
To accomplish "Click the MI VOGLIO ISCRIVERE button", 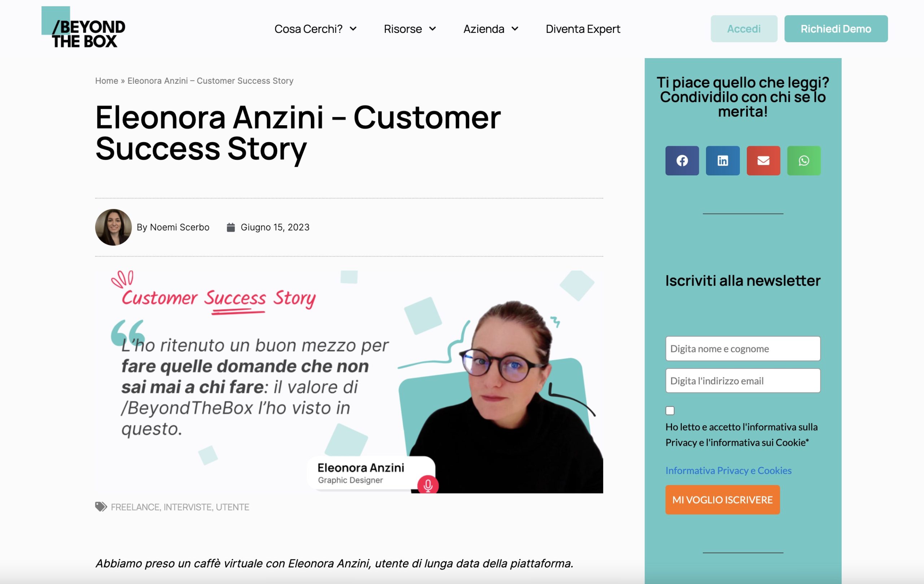I will (723, 500).
